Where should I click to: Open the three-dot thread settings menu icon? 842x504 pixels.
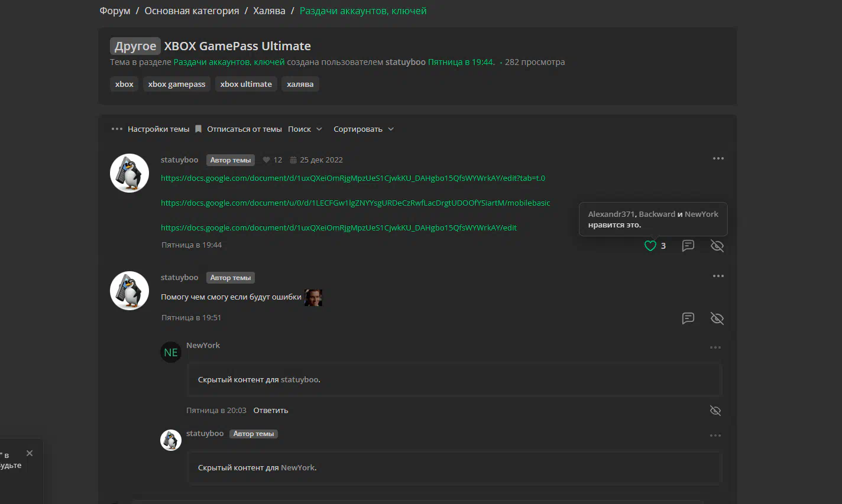tap(117, 129)
